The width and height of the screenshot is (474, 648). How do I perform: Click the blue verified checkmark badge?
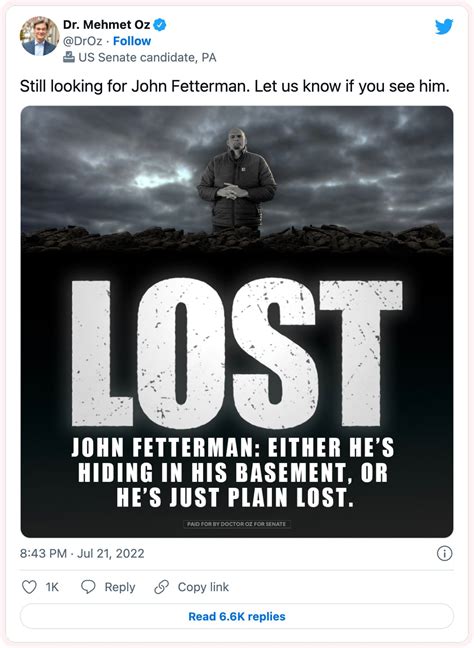(160, 25)
